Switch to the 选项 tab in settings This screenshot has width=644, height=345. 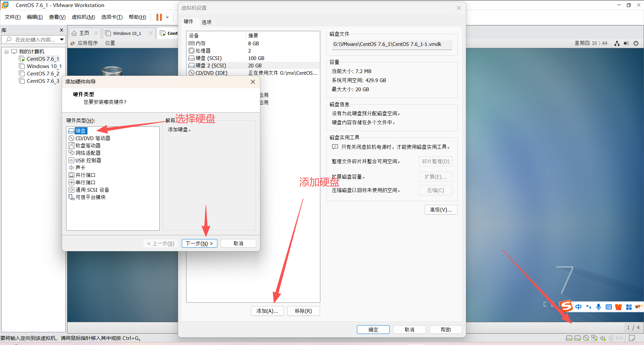207,22
